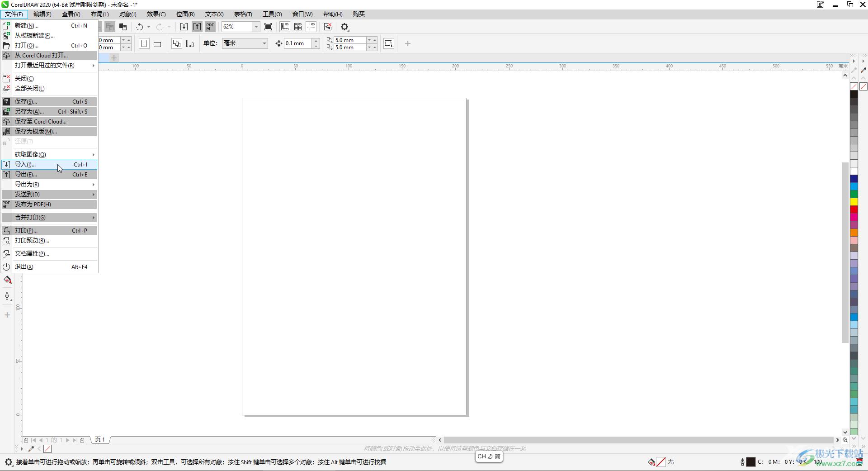Click Import (导入) in the File menu
Screen dimensions: 868x471
pyautogui.click(x=49, y=165)
